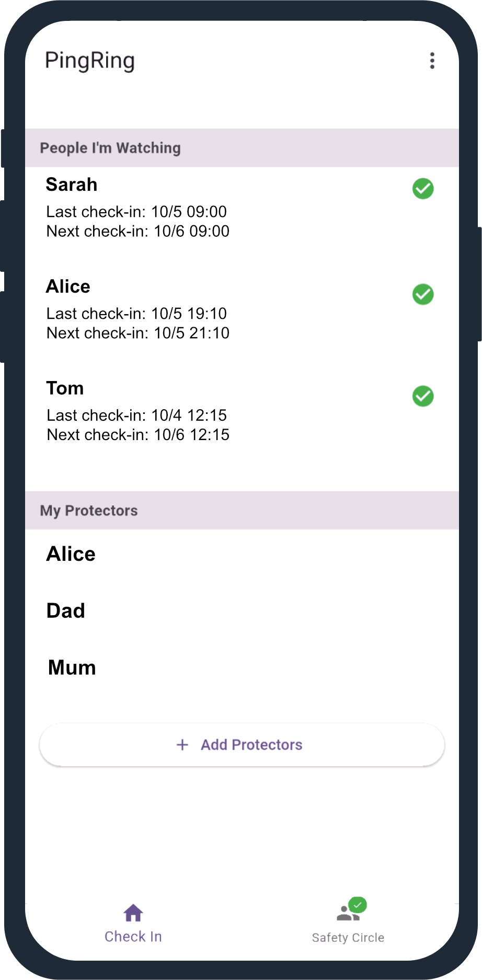Tap the Safety Circle people icon

[347, 914]
